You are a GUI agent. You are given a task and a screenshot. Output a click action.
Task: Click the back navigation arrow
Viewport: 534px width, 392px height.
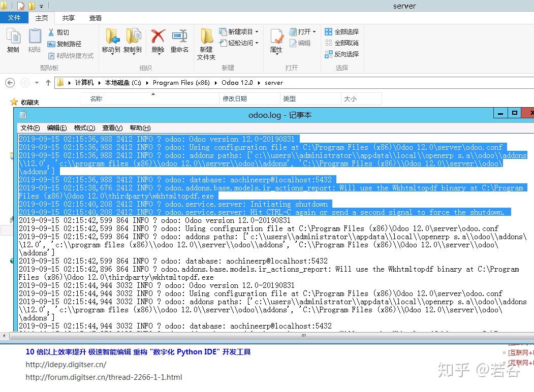pyautogui.click(x=10, y=82)
